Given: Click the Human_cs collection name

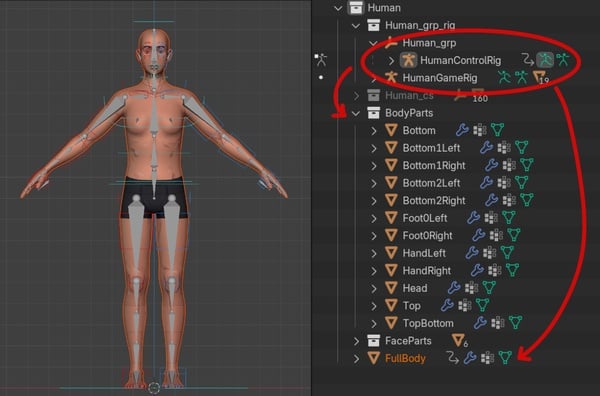Looking at the screenshot, I should (x=409, y=95).
